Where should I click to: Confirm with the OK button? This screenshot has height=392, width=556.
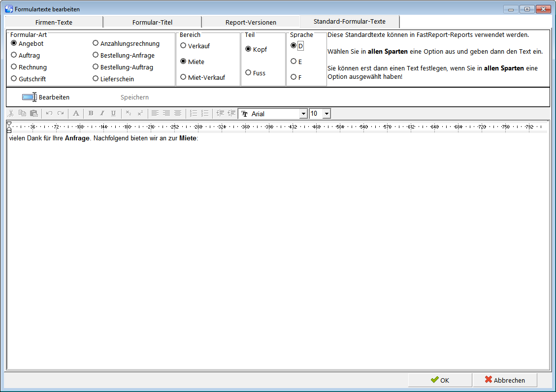coord(440,380)
